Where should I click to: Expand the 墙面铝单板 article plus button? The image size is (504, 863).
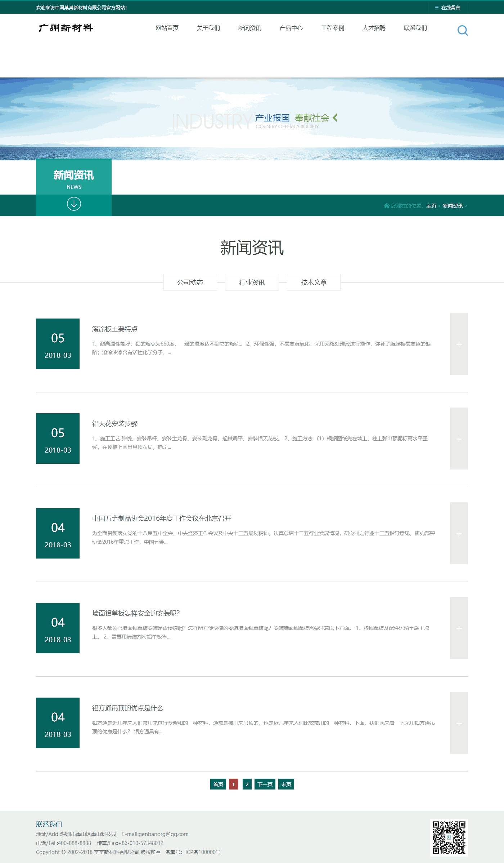pyautogui.click(x=459, y=628)
